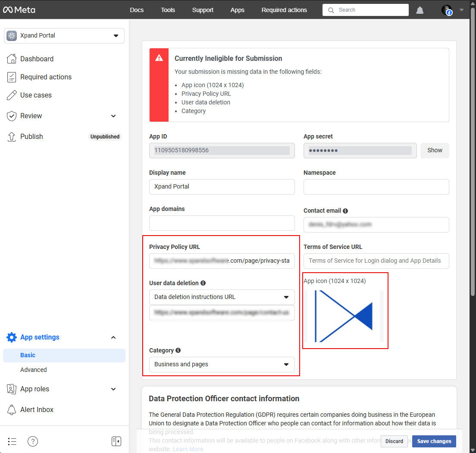Open the list icon in the sidebar footer
The height and width of the screenshot is (453, 476).
tap(12, 441)
